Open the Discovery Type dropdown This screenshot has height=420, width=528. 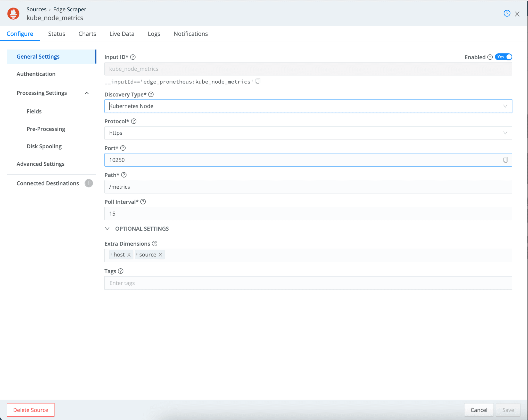(x=308, y=106)
